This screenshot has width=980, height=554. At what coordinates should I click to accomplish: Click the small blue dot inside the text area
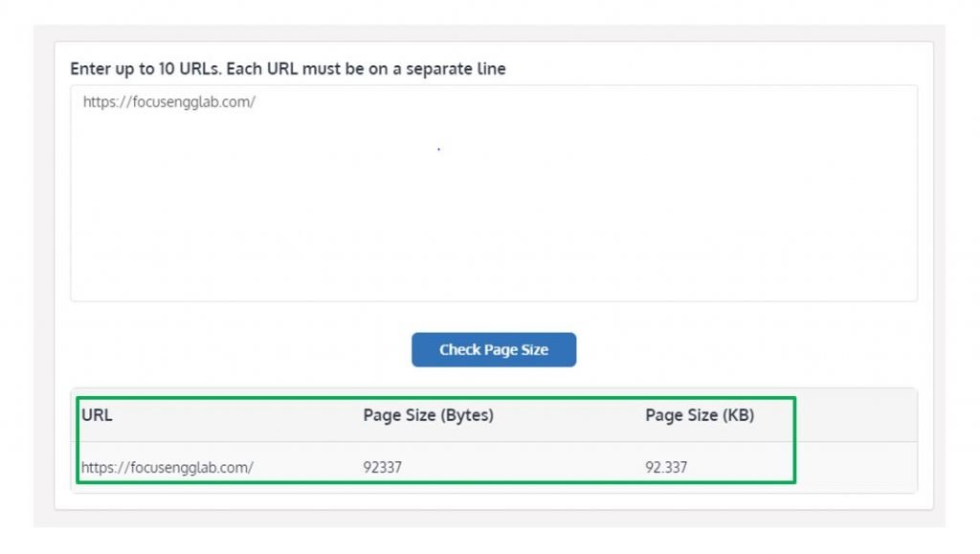[x=438, y=149]
